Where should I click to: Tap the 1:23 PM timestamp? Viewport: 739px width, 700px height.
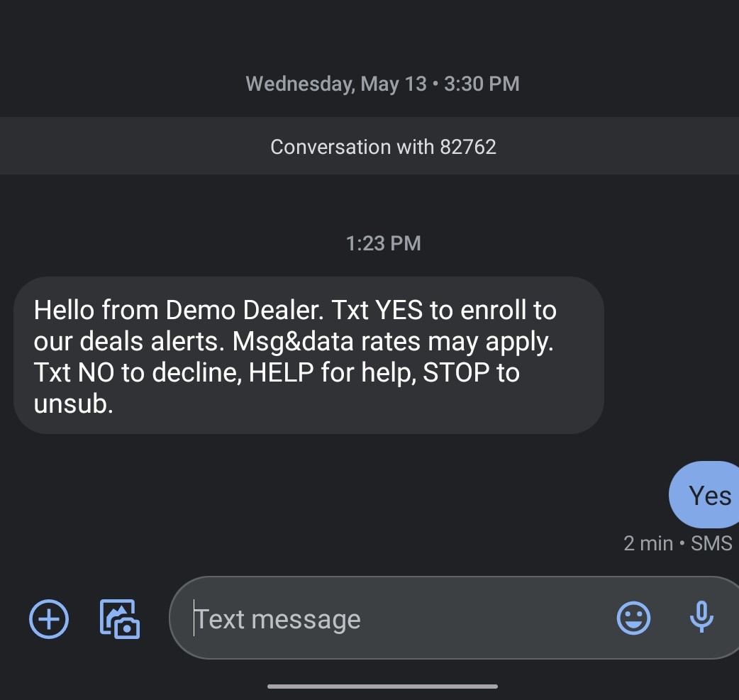pyautogui.click(x=383, y=243)
